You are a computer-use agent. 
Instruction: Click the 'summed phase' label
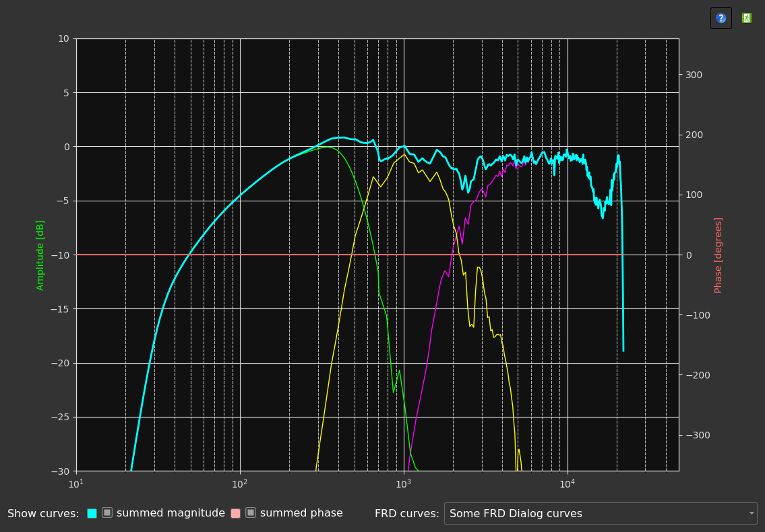(x=301, y=513)
